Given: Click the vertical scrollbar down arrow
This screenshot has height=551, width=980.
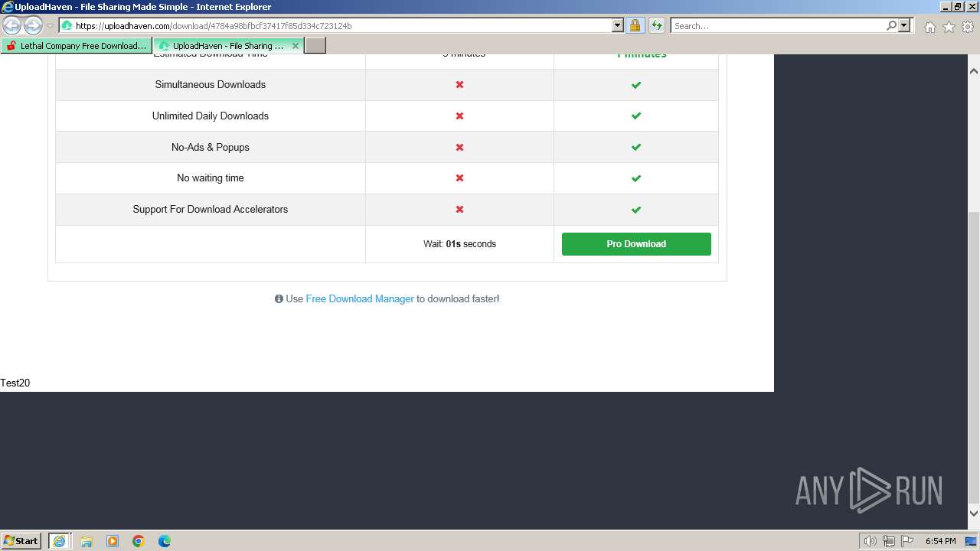Looking at the screenshot, I should [x=974, y=514].
